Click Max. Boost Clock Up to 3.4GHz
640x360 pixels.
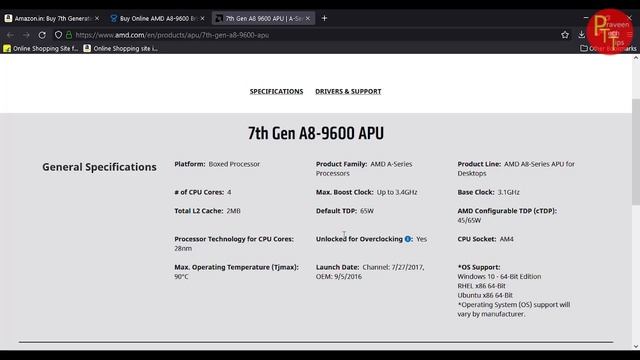click(367, 192)
